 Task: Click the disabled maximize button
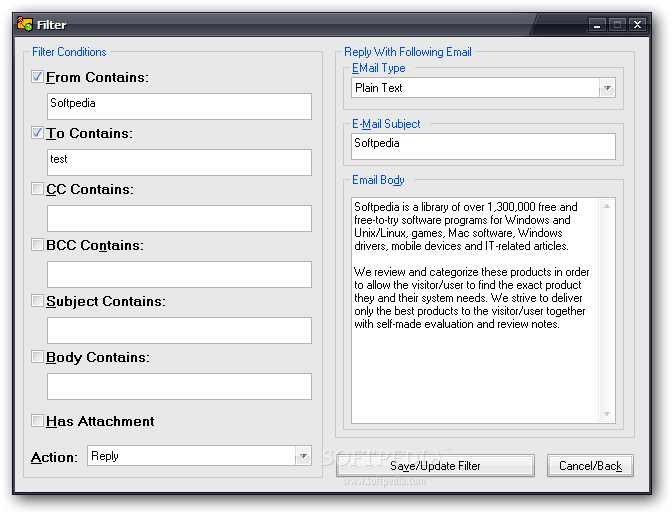pyautogui.click(x=617, y=25)
